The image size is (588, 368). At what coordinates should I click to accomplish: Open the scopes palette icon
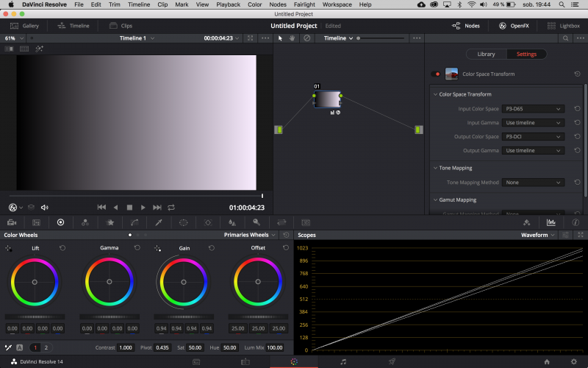pyautogui.click(x=551, y=223)
